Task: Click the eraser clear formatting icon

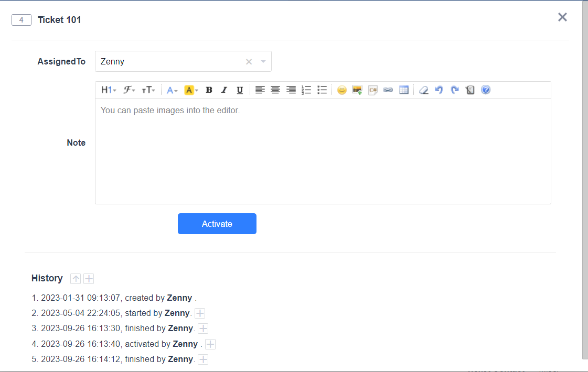Action: pyautogui.click(x=424, y=90)
